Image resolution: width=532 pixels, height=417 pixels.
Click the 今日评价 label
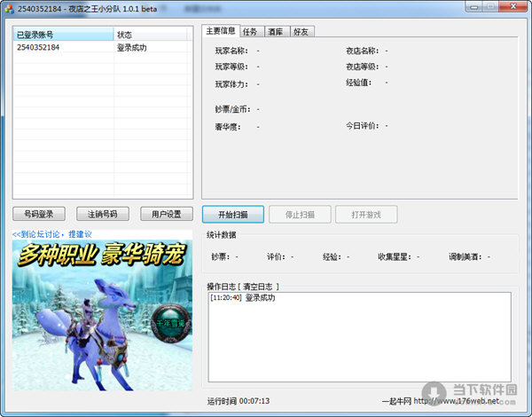point(363,126)
